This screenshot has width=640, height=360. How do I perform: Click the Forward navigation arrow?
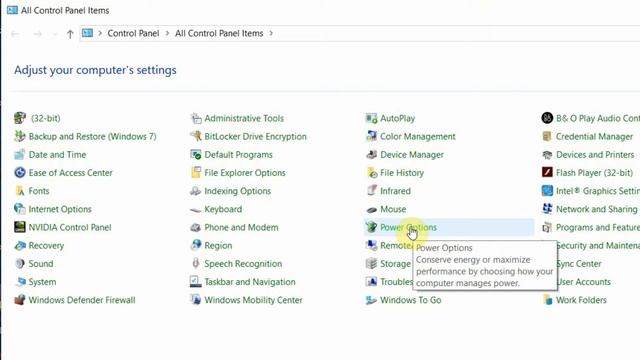click(38, 34)
